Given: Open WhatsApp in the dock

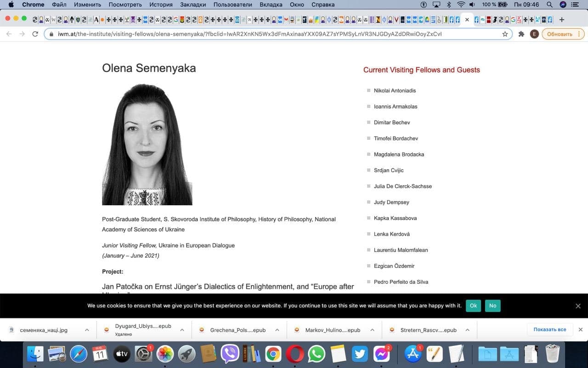Looking at the screenshot, I should pyautogui.click(x=316, y=354).
